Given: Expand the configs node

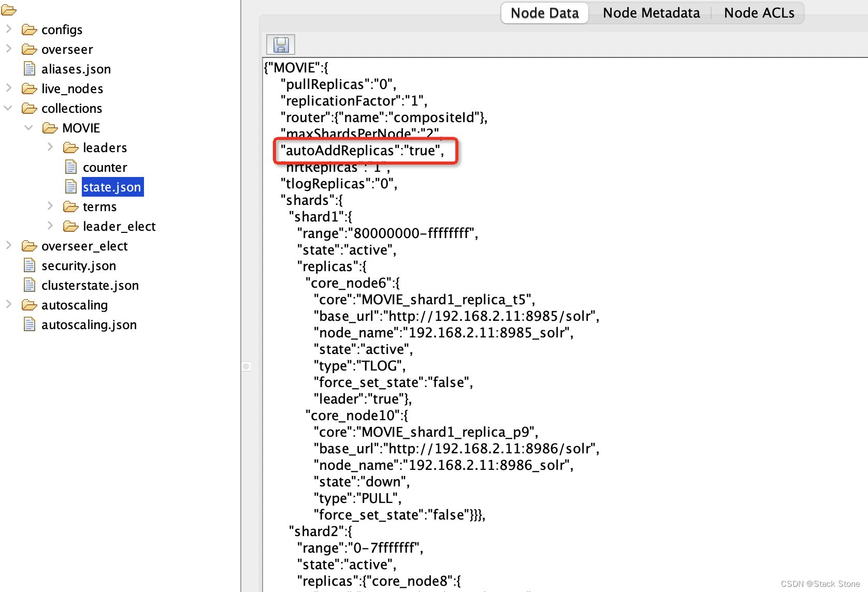Looking at the screenshot, I should point(9,29).
